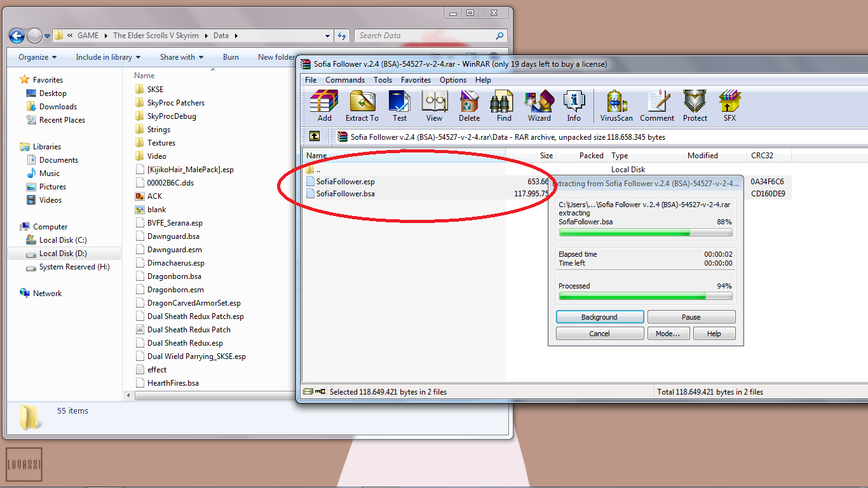The width and height of the screenshot is (868, 488).
Task: Open the Mode... button
Action: tap(668, 334)
